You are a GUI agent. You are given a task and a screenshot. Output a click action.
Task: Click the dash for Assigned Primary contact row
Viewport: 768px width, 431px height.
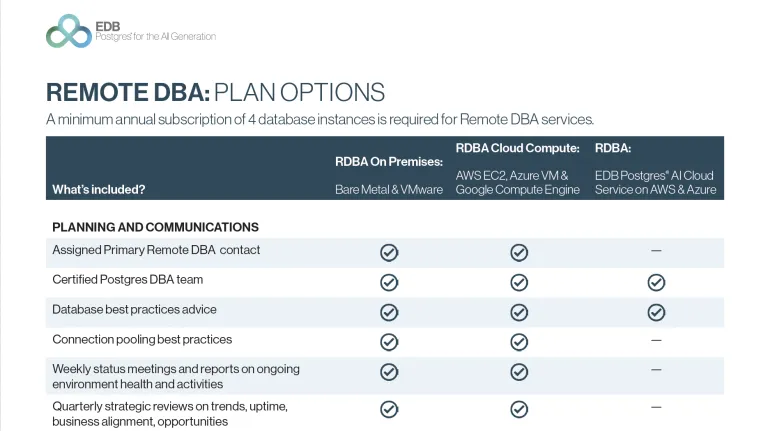point(656,250)
